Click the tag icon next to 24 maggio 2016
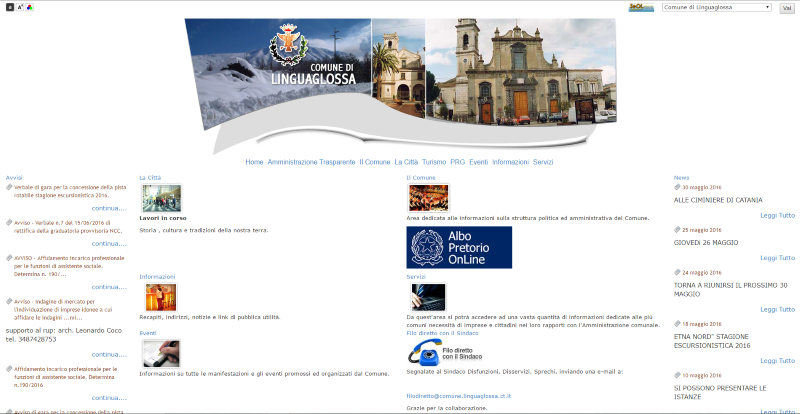Image resolution: width=800 pixels, height=414 pixels. (677, 272)
